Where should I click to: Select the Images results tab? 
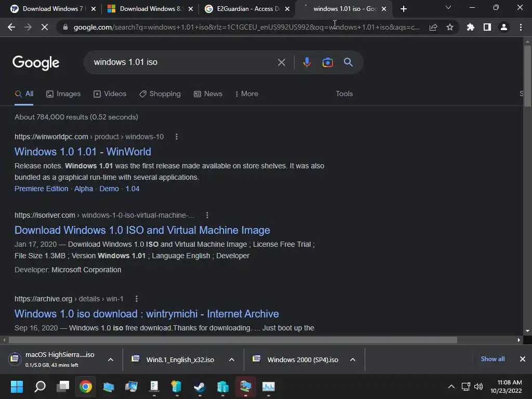pos(63,94)
